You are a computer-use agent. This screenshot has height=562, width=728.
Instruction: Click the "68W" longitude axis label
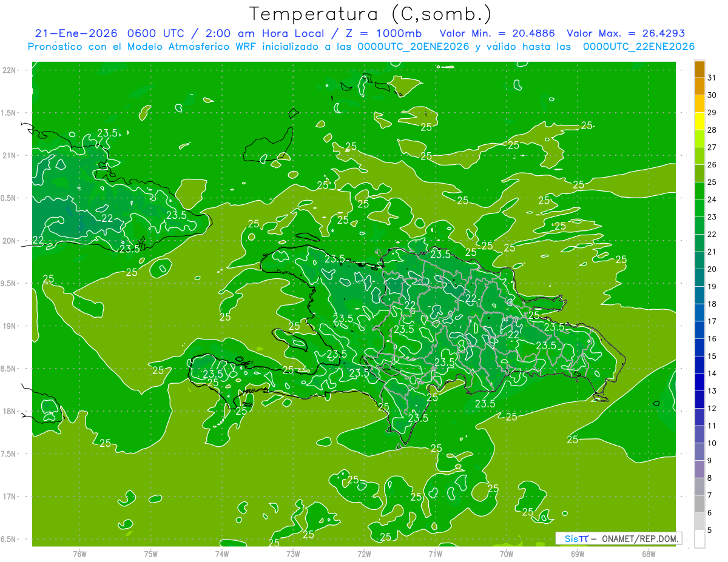[x=649, y=554]
